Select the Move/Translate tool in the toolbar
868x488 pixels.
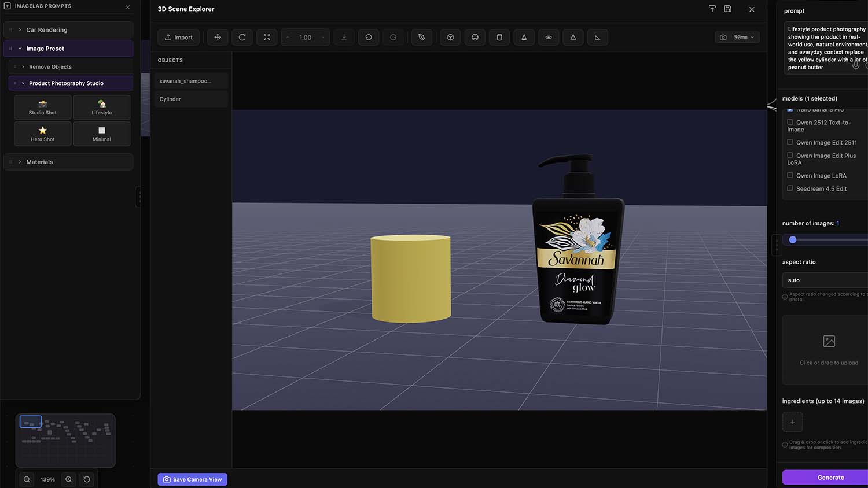coord(217,37)
